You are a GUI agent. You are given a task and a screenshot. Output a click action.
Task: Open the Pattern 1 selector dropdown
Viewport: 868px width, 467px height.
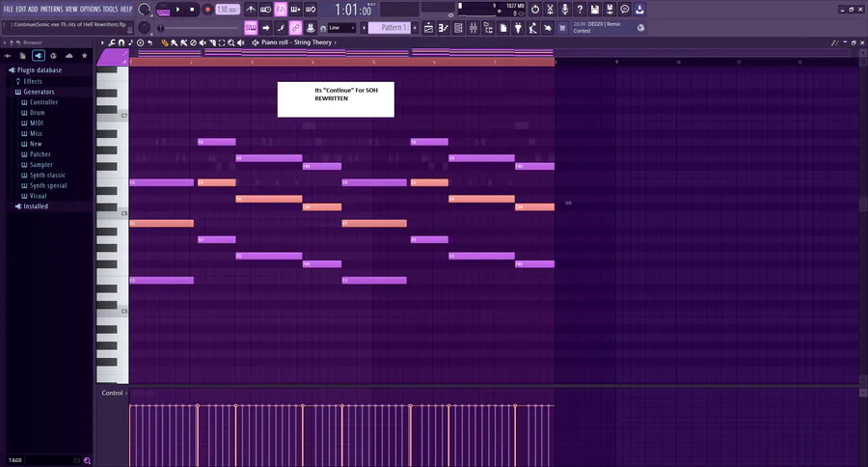click(x=390, y=28)
